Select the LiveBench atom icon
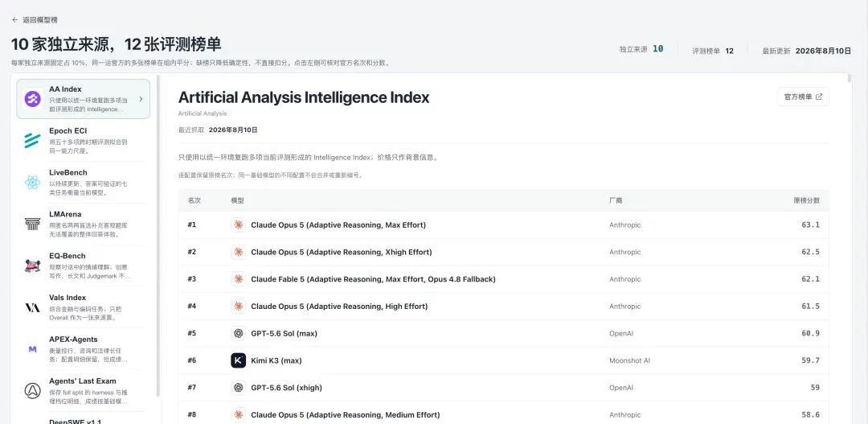The height and width of the screenshot is (424, 868). [33, 183]
